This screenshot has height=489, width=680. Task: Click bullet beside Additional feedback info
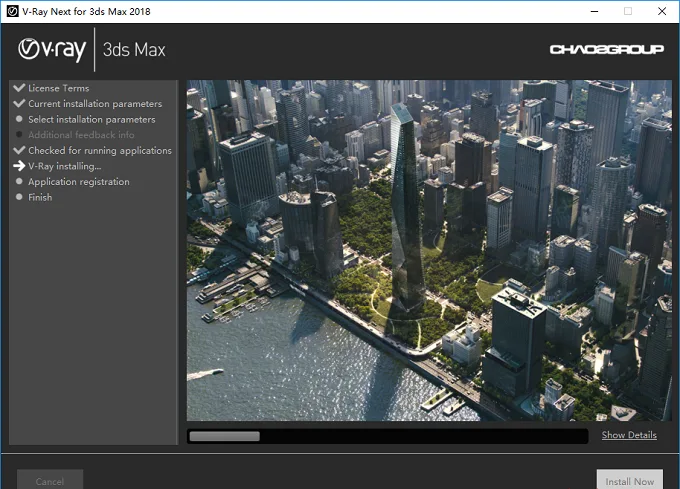19,134
